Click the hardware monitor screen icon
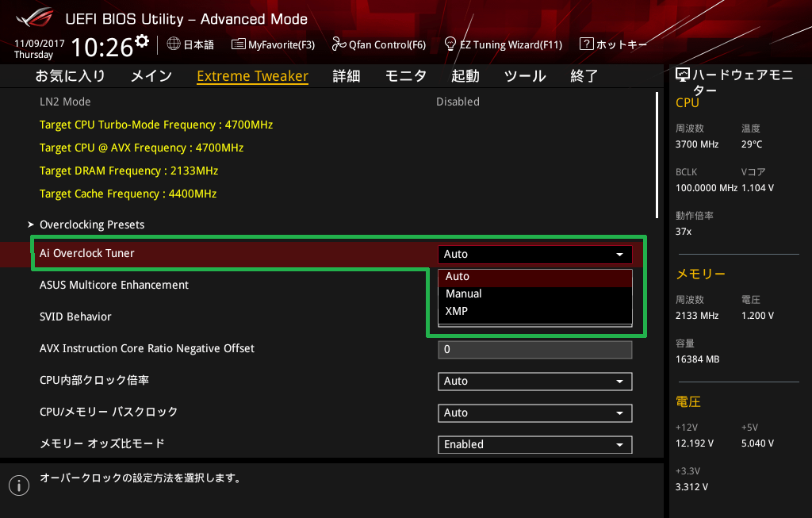 (683, 75)
